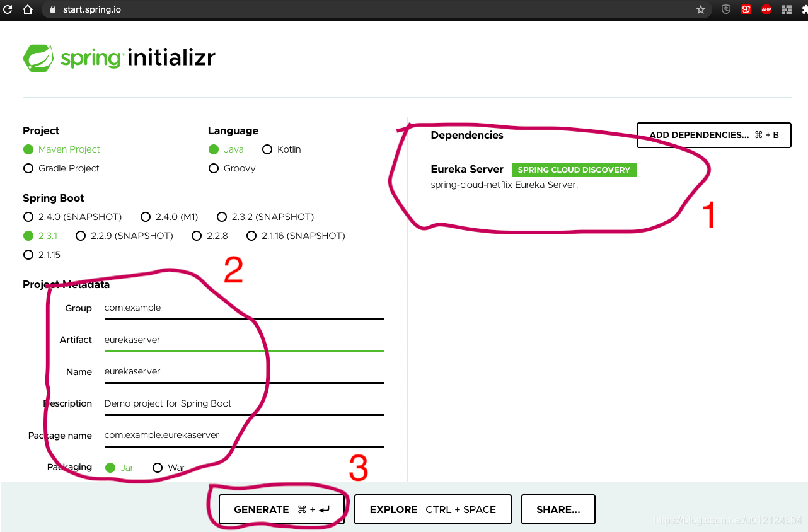Image resolution: width=808 pixels, height=532 pixels.
Task: Open the ABP ad blocker extension icon
Action: tap(766, 9)
